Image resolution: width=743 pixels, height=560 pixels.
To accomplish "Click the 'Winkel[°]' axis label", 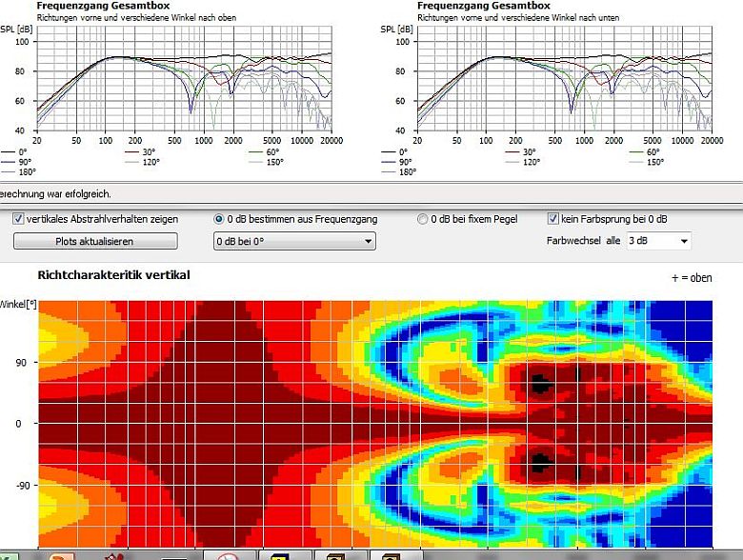I will [x=18, y=304].
